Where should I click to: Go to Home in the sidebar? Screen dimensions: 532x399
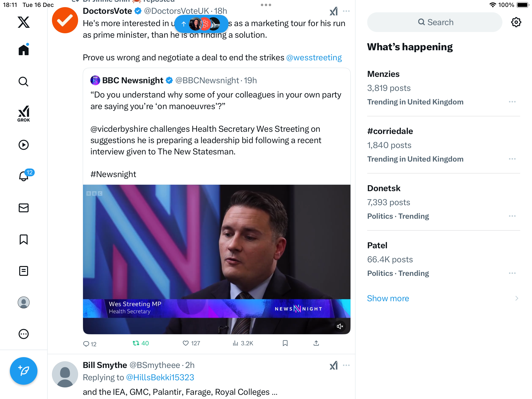[x=24, y=50]
